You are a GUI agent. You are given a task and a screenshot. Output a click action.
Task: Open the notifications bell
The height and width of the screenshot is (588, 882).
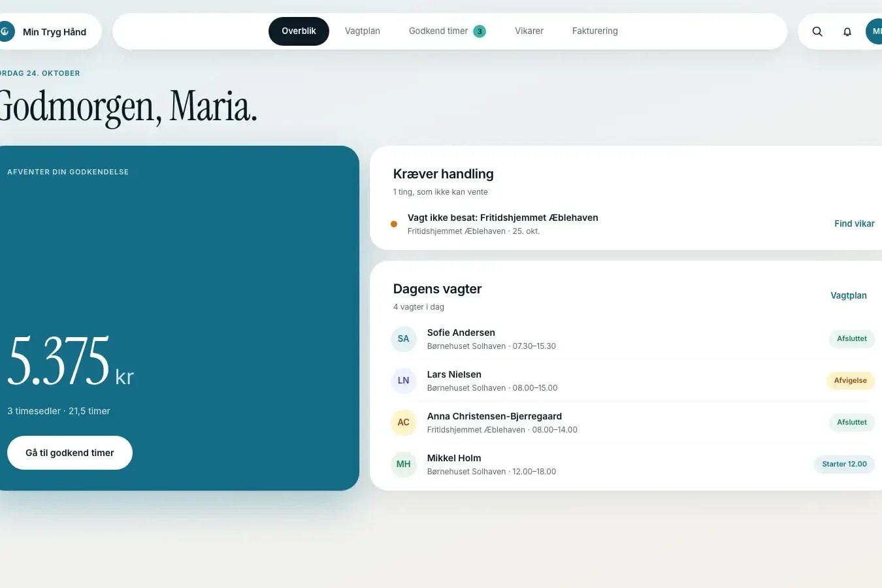tap(847, 31)
